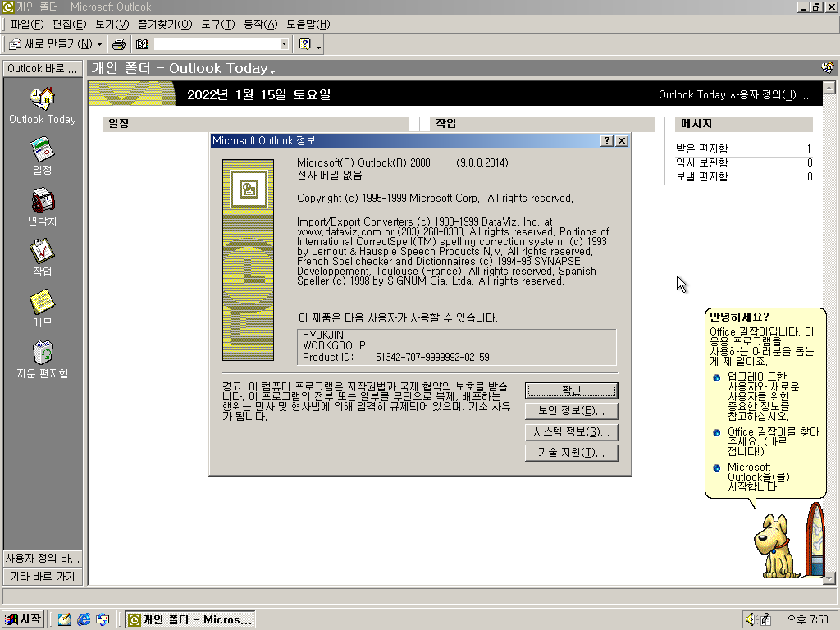This screenshot has width=840, height=630.
Task: Click the Address Book toolbar icon
Action: click(142, 44)
